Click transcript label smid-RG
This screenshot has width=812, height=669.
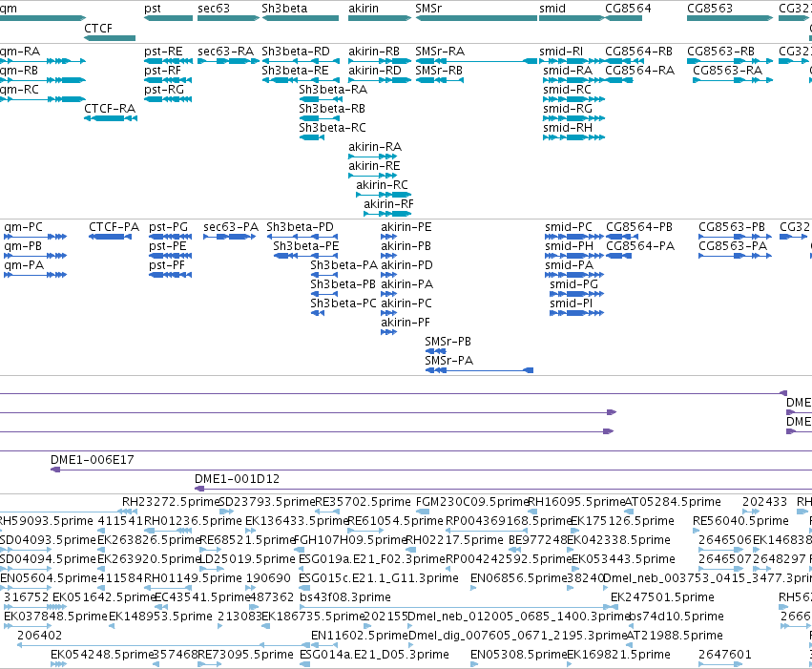[568, 109]
